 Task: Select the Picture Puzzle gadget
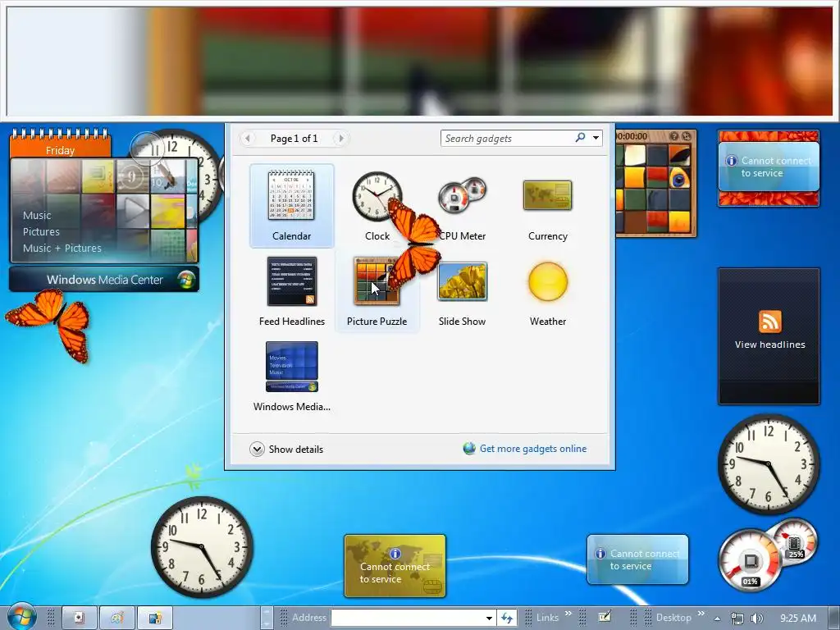coord(377,281)
